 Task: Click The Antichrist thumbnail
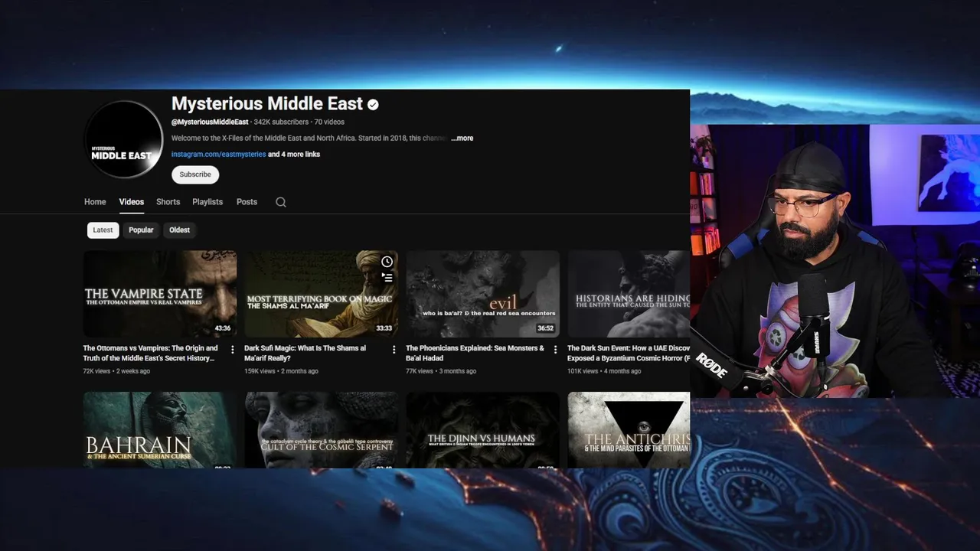(629, 430)
